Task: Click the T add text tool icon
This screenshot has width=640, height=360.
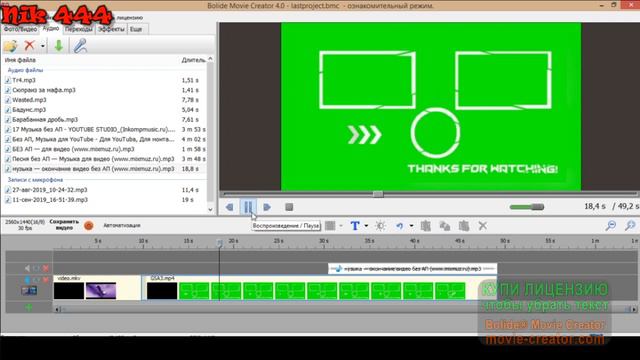Action: [x=355, y=226]
